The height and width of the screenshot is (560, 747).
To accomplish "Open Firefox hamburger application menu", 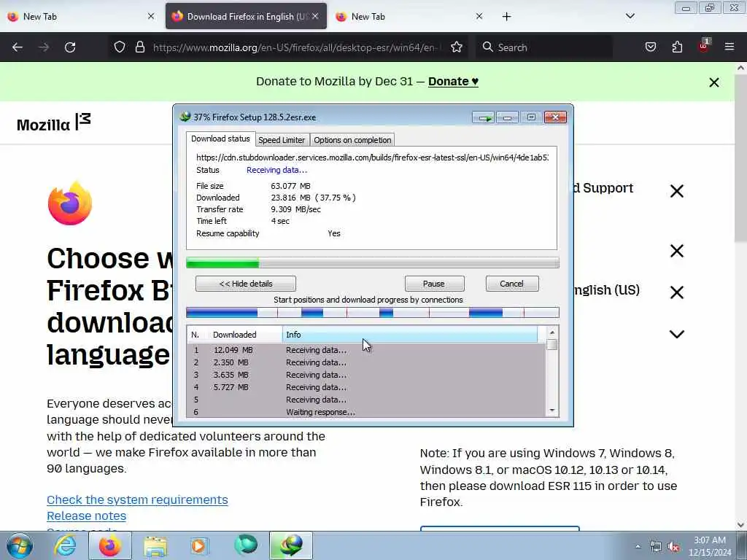I will (x=729, y=47).
